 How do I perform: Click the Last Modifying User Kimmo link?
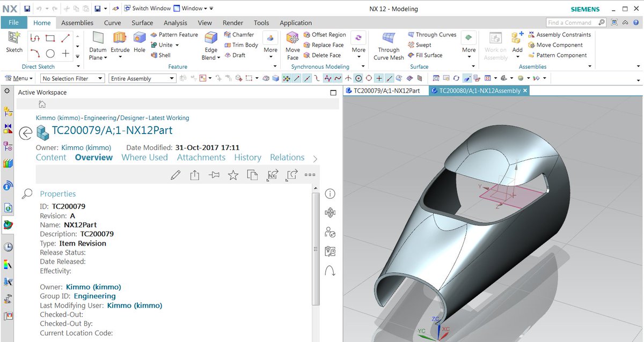(x=135, y=306)
